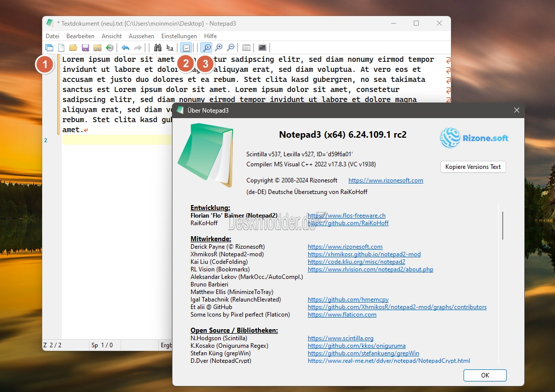Viewport: 555px width, 392px height.
Task: Visit the xhmikosr.github.io/notepad2-mod link
Action: click(x=364, y=254)
